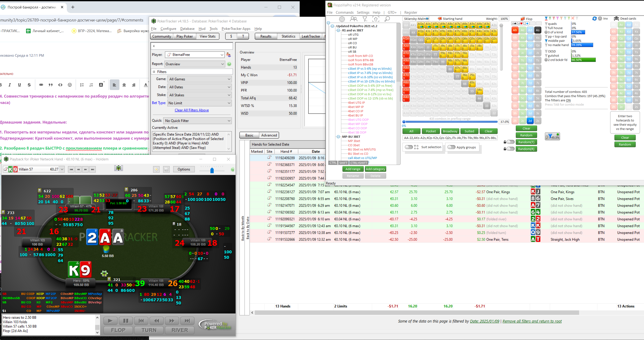Select the Kh card on flop board

pyautogui.click(x=515, y=38)
